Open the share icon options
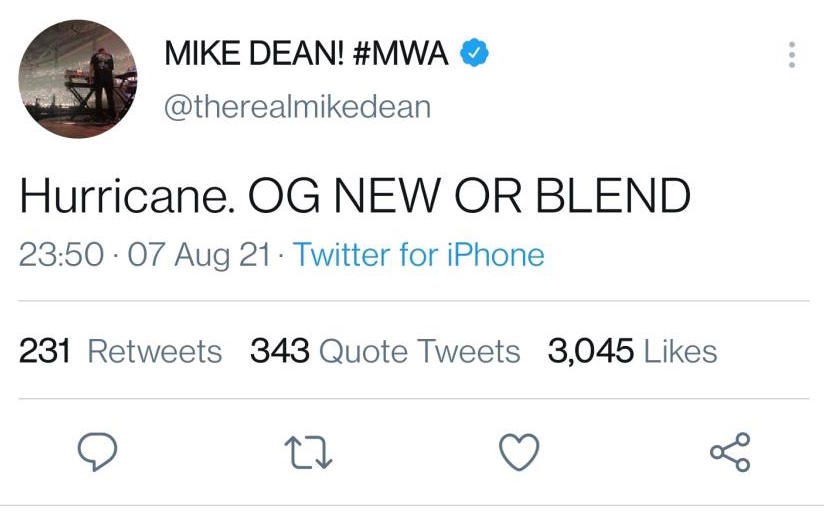 (730, 452)
